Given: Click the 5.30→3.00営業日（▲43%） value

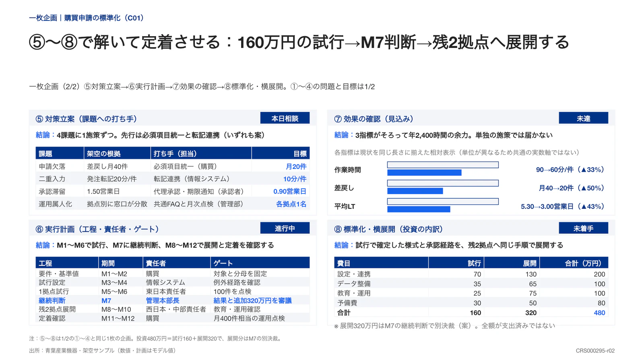Looking at the screenshot, I should pos(563,206).
